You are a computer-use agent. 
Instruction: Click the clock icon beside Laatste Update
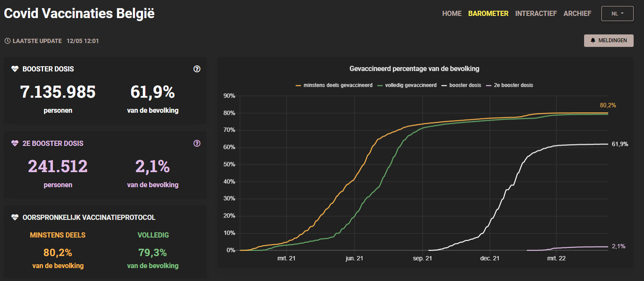click(x=7, y=41)
